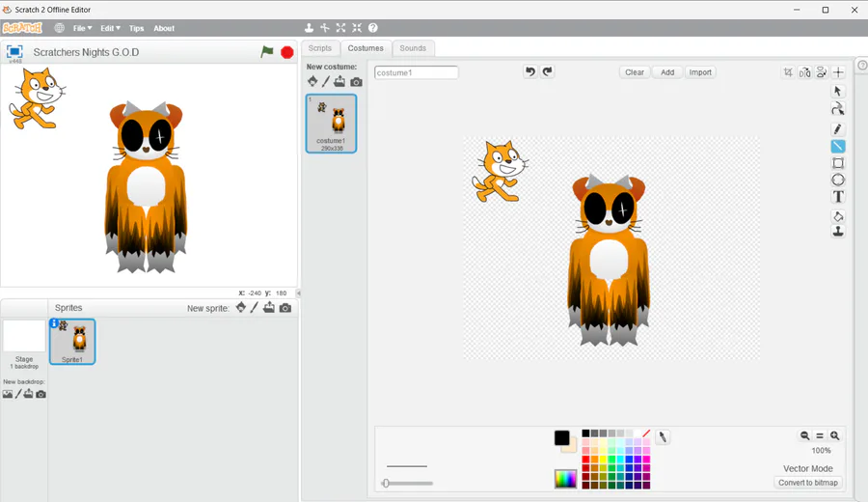Viewport: 868px width, 502px height.
Task: Choose new backdrop from library
Action: click(x=7, y=394)
